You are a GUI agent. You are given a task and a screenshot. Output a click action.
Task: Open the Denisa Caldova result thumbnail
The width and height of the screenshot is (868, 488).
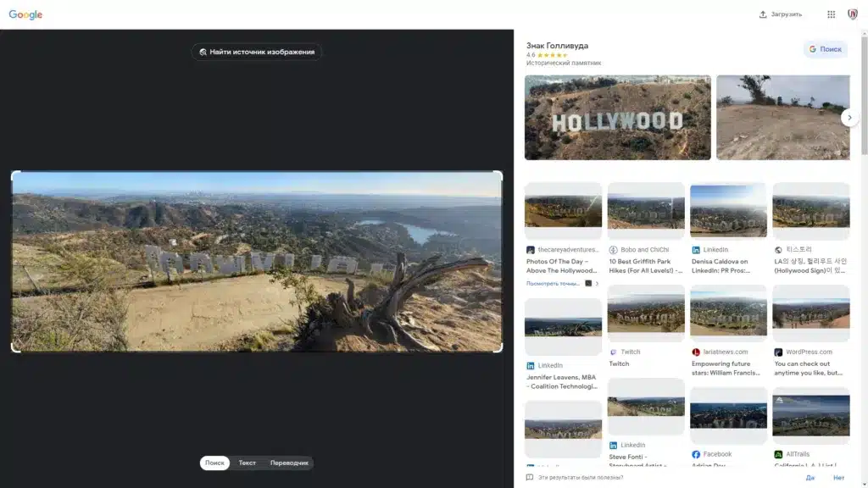(728, 211)
